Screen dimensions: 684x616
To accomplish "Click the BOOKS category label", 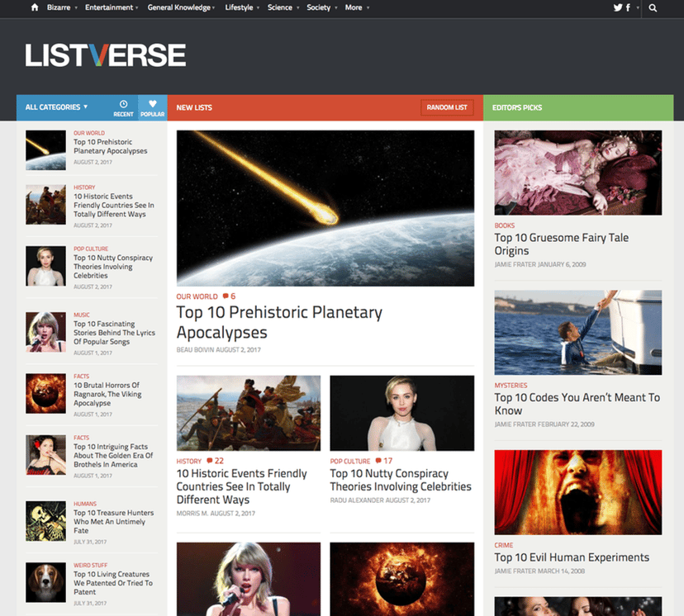I will pos(504,225).
